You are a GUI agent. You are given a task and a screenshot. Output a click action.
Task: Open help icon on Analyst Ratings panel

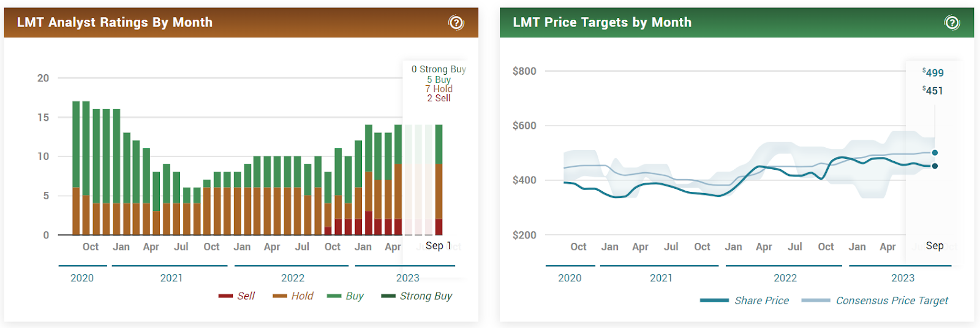click(x=456, y=23)
